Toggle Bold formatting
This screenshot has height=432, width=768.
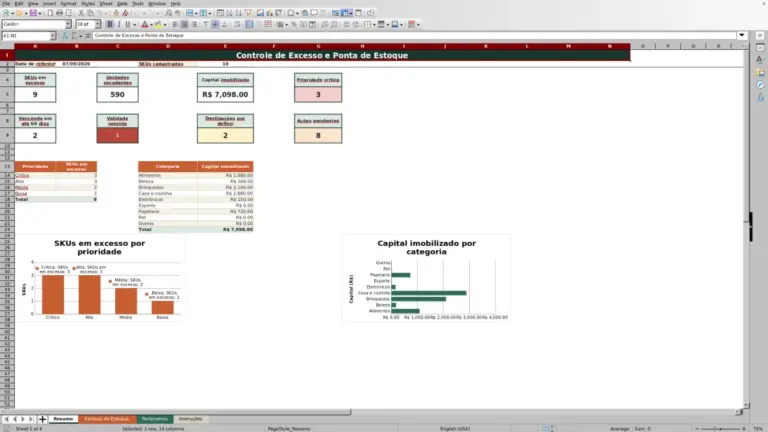(x=110, y=24)
